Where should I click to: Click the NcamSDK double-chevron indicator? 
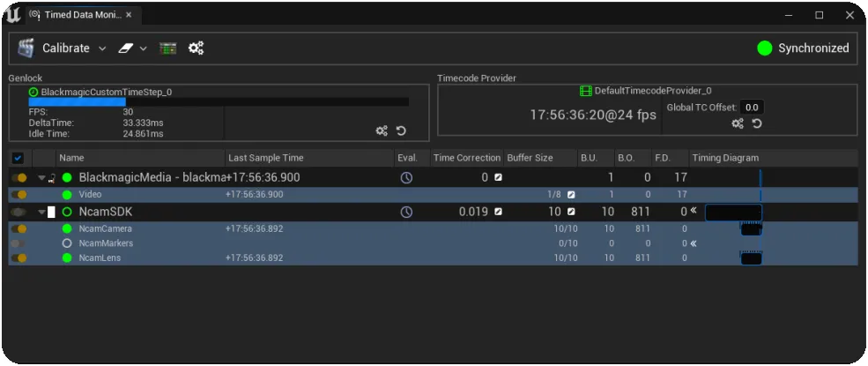(693, 211)
